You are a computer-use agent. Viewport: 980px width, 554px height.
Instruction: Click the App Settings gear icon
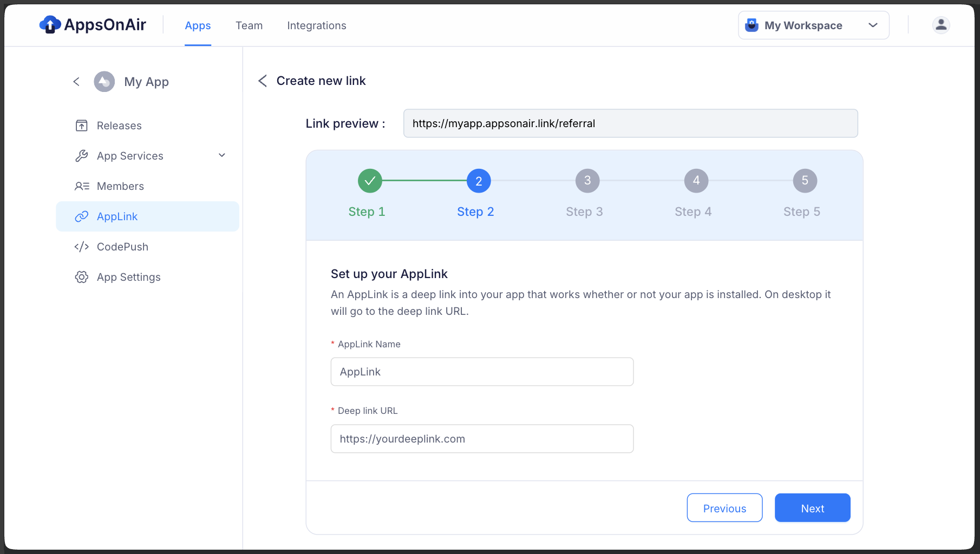[81, 277]
